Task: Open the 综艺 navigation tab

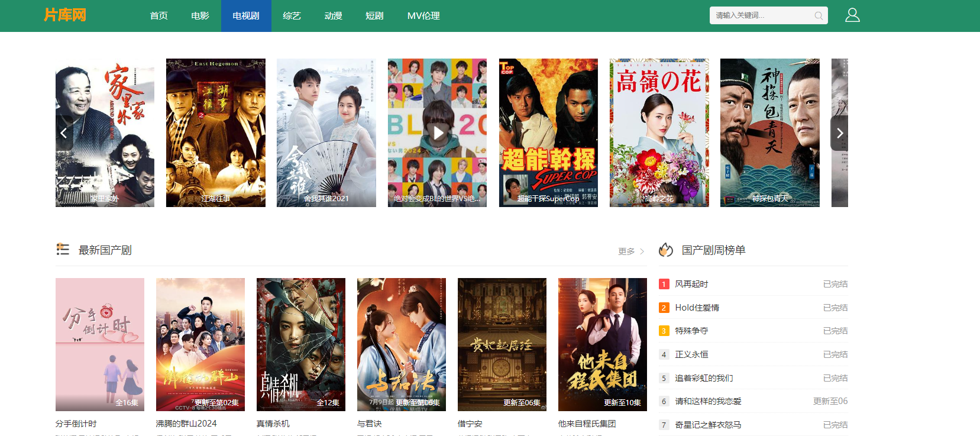Action: coord(292,15)
